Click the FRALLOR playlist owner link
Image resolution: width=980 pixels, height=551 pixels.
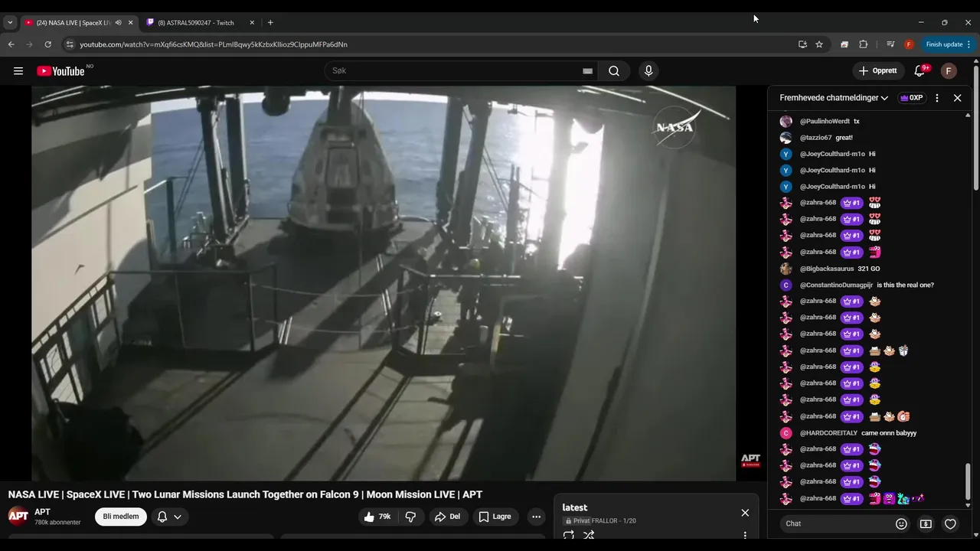[604, 521]
